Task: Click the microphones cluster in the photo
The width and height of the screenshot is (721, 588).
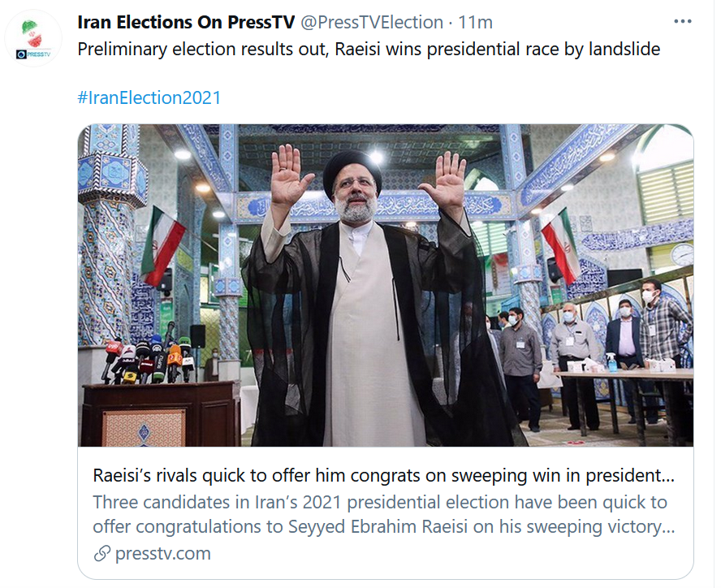Action: tap(146, 359)
